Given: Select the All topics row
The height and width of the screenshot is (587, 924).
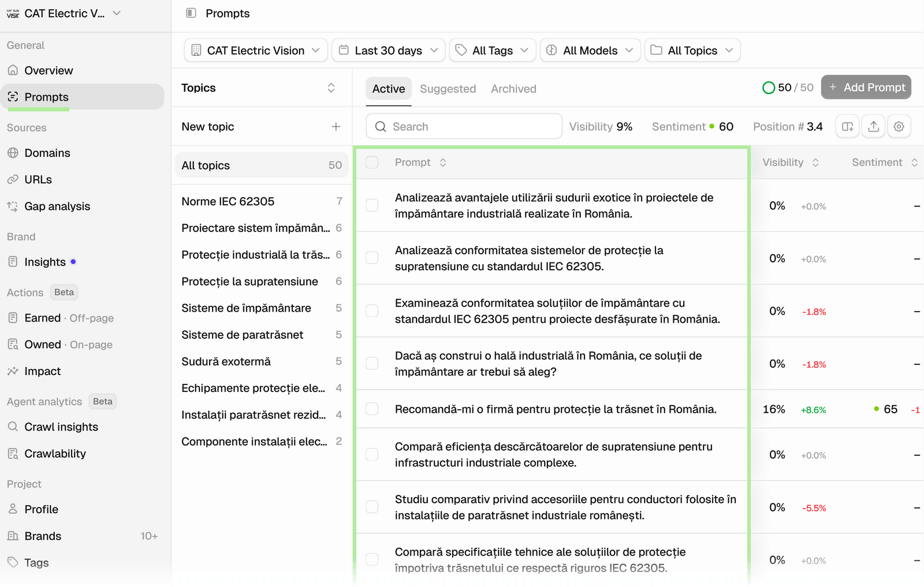Looking at the screenshot, I should point(262,165).
